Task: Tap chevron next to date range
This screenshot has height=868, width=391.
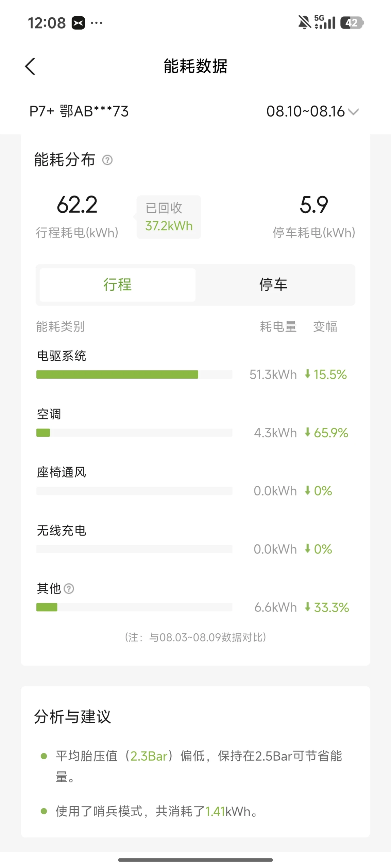Action: tap(354, 112)
